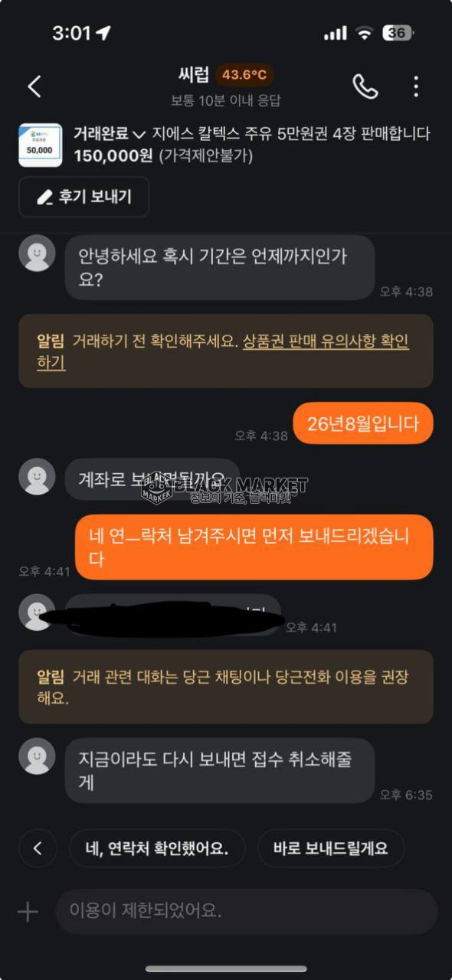Select quick reply 바로 보내드릴게요
Image resolution: width=452 pixels, height=980 pixels.
point(330,848)
